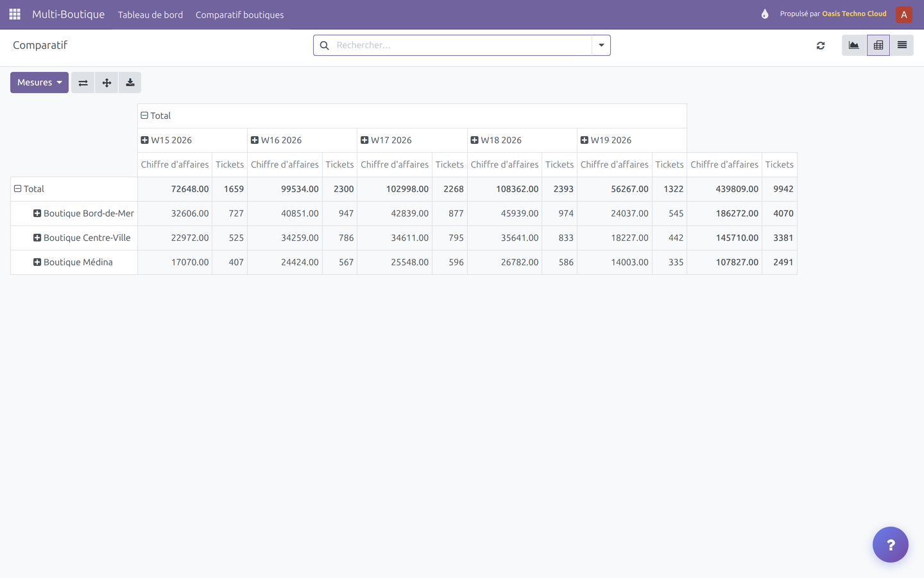Focus the Rechercher search field

coord(462,46)
